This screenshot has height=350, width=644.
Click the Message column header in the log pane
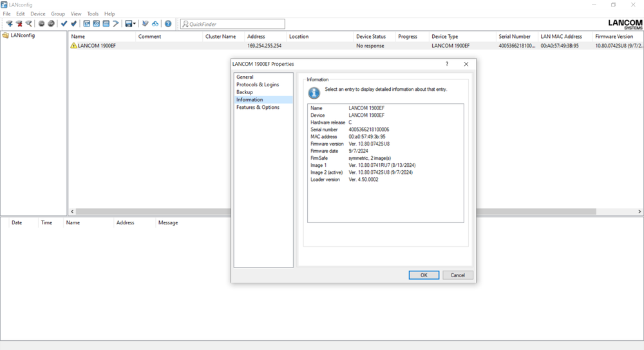coord(168,222)
